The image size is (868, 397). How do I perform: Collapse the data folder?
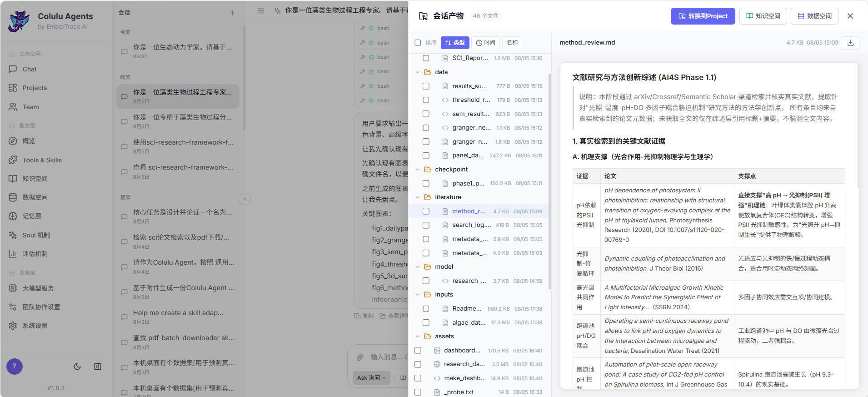coord(418,72)
